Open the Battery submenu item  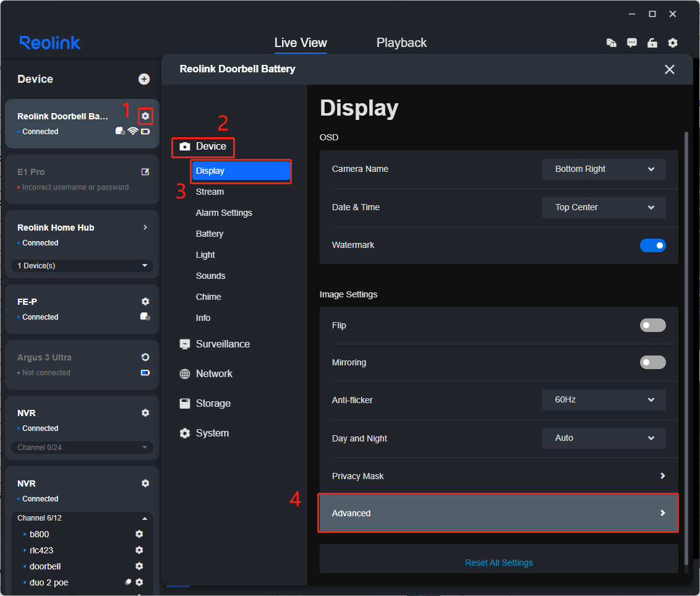click(210, 234)
